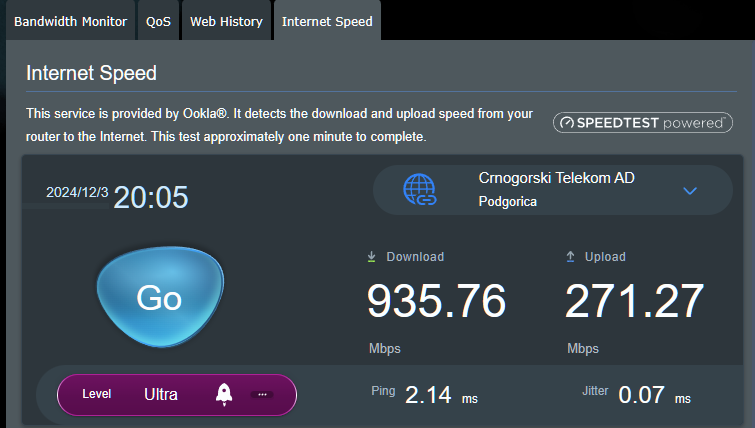Click the globe server link icon
The height and width of the screenshot is (428, 755).
point(420,190)
